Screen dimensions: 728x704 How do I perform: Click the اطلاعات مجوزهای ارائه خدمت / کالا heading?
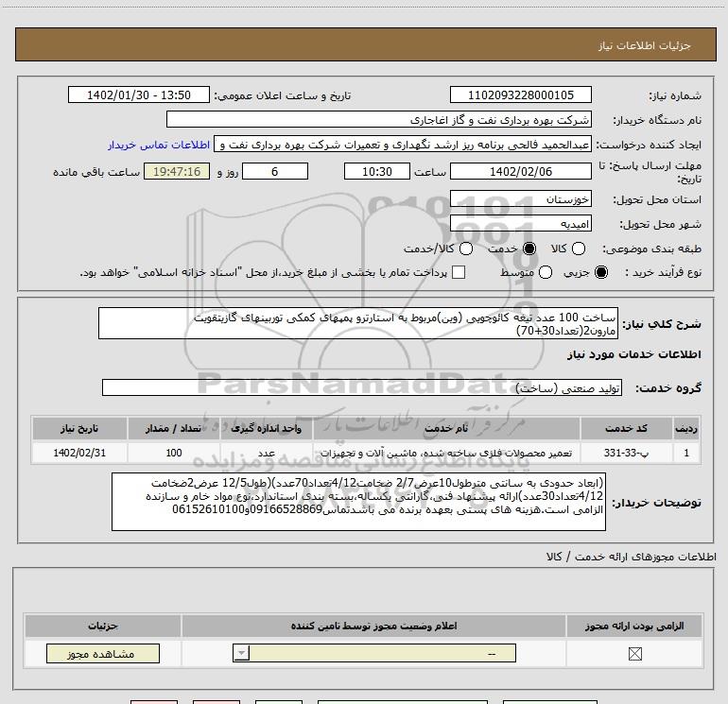click(x=632, y=557)
